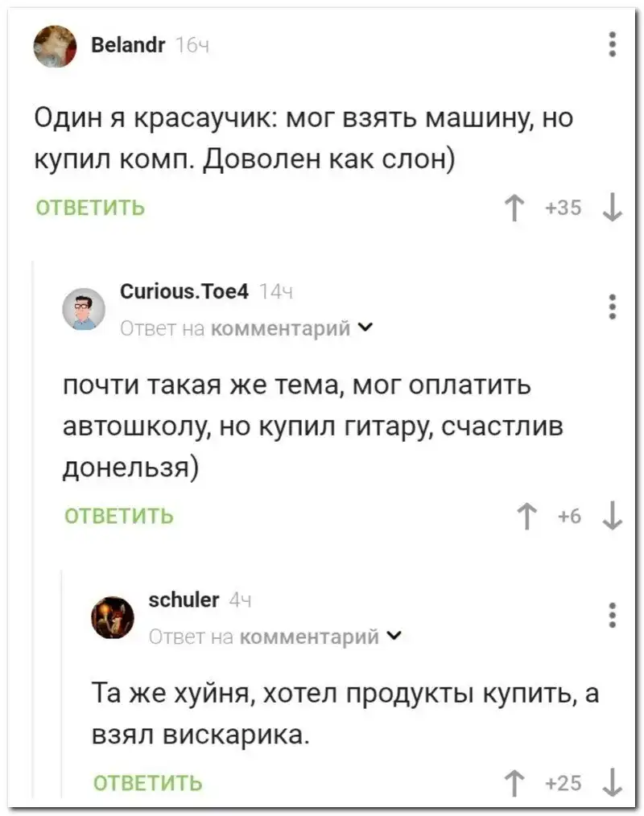Viewport: 644px width, 816px height.
Task: Downvote schuler's comment
Action: click(612, 781)
